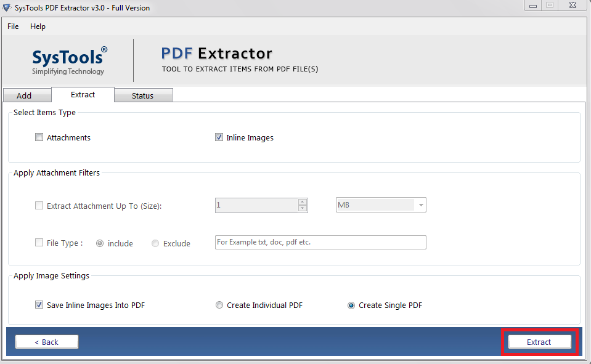The width and height of the screenshot is (591, 364).
Task: Select the Extract tab
Action: [x=83, y=95]
